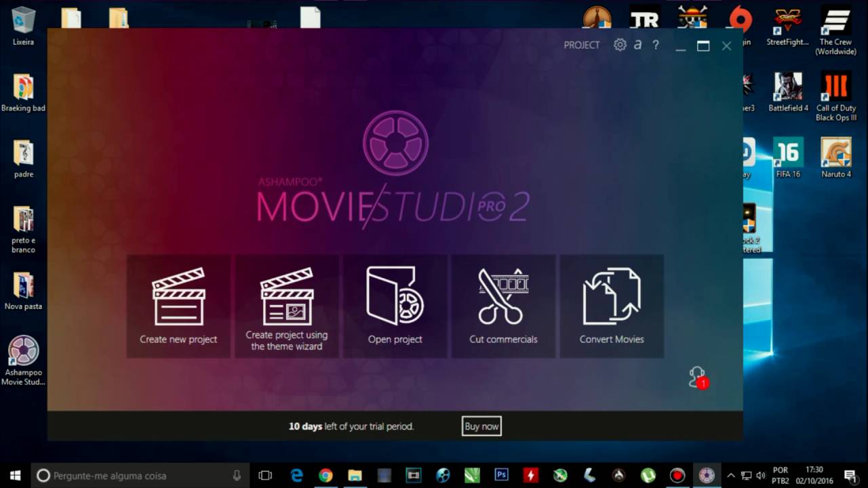
Task: Open the support agent notification icon
Action: click(697, 378)
